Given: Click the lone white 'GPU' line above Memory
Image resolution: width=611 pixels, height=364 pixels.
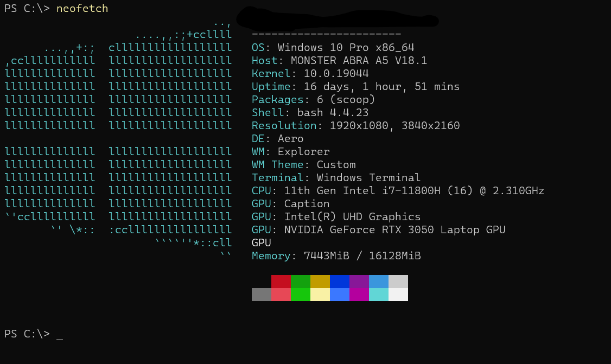Looking at the screenshot, I should point(262,243).
